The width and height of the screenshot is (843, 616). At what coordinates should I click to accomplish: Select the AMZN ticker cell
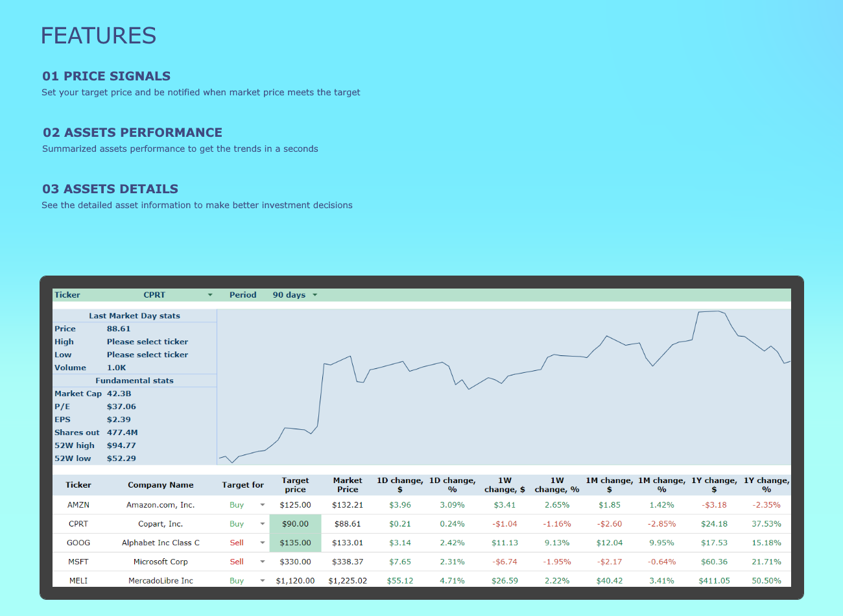coord(78,505)
